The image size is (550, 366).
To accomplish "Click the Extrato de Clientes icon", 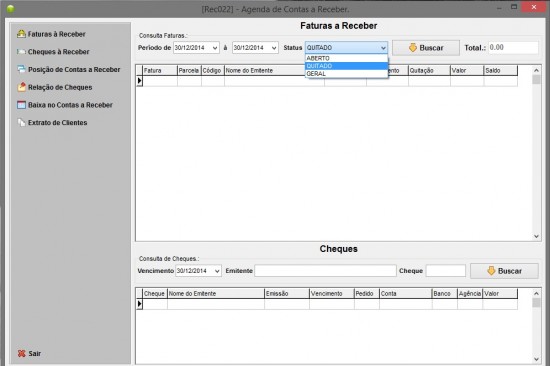I will coord(21,122).
